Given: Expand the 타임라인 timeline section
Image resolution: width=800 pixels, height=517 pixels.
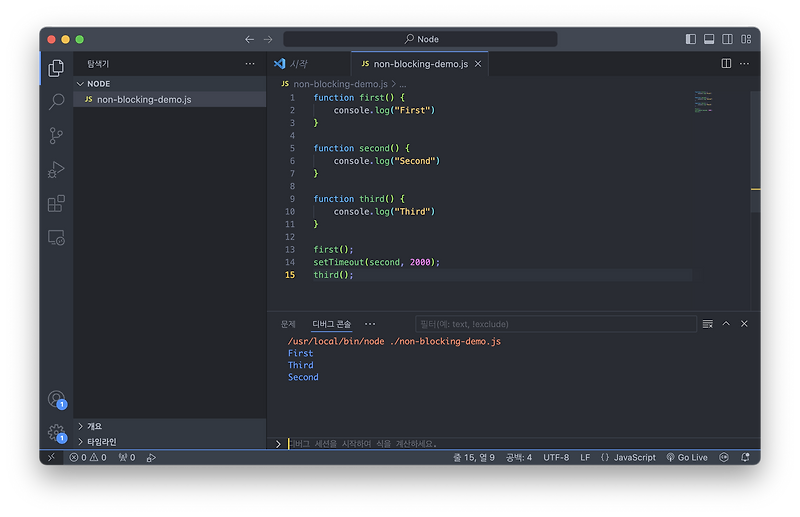Looking at the screenshot, I should click(x=100, y=441).
